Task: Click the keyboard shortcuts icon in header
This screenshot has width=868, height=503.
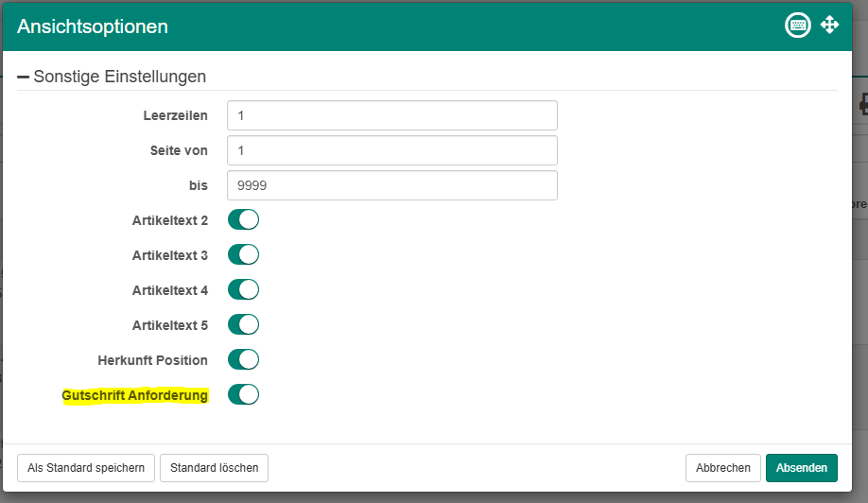Action: tap(798, 26)
